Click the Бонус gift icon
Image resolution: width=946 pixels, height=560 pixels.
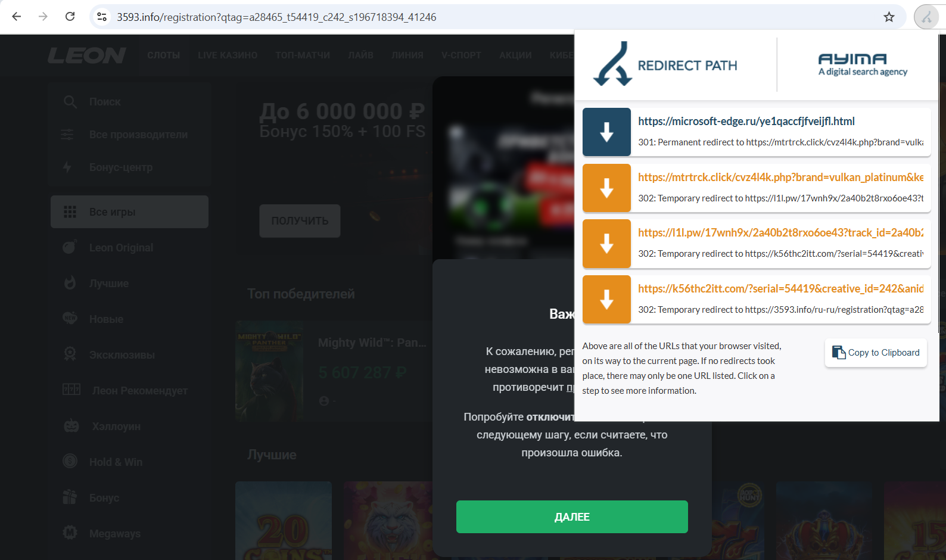coord(70,497)
